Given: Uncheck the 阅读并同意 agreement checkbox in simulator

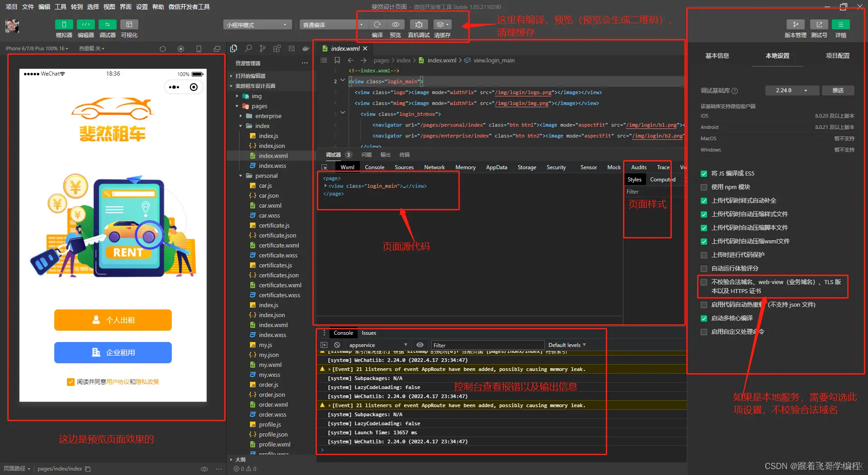Looking at the screenshot, I should pos(71,382).
